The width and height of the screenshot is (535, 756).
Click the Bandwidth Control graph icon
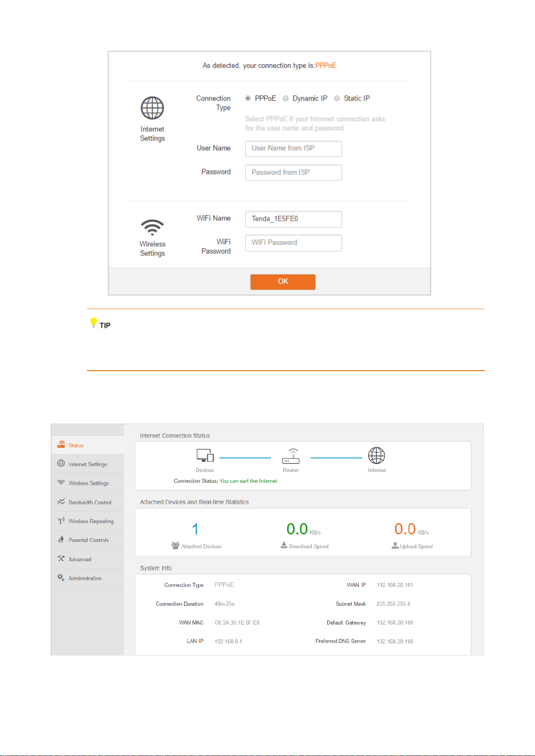[61, 502]
